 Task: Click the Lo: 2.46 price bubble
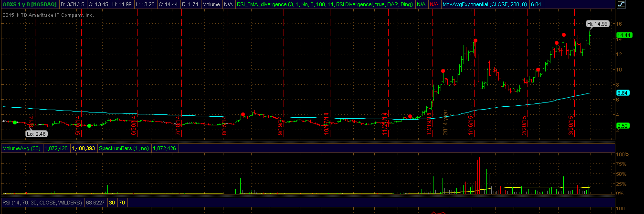36,135
